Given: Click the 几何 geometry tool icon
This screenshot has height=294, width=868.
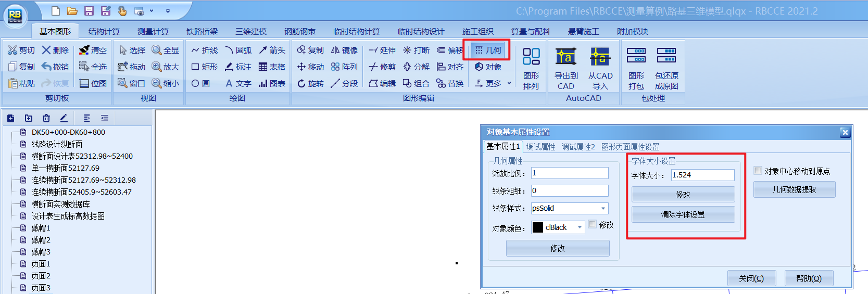Looking at the screenshot, I should pos(479,50).
